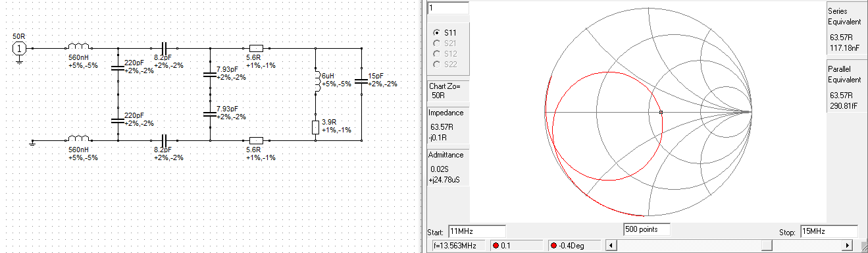Select the upper 7.93pF capacitor
The height and width of the screenshot is (253, 868).
209,74
